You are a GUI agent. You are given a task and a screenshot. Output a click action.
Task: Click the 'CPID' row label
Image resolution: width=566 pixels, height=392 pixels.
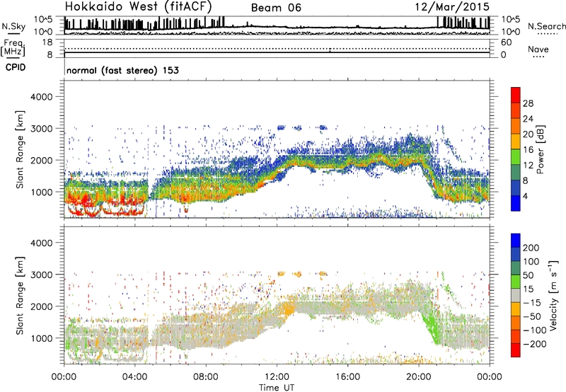pyautogui.click(x=16, y=67)
